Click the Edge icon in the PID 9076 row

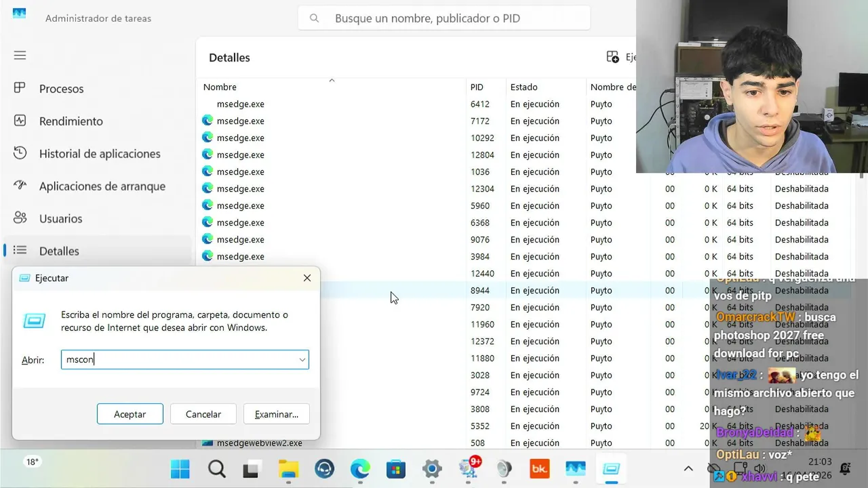[x=208, y=239]
